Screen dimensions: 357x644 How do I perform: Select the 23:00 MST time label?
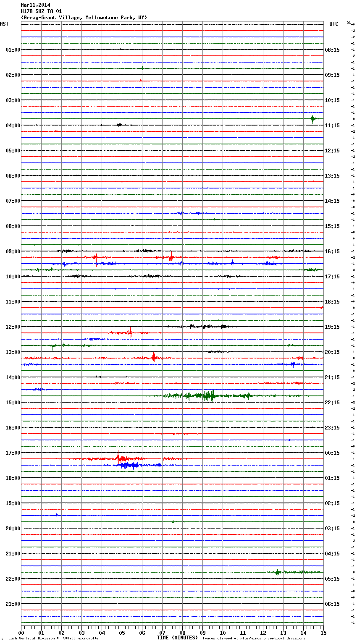[13, 604]
